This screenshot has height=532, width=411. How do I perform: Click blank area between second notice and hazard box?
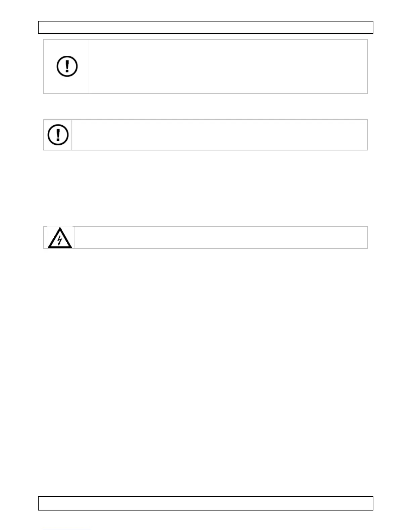[x=205, y=188]
